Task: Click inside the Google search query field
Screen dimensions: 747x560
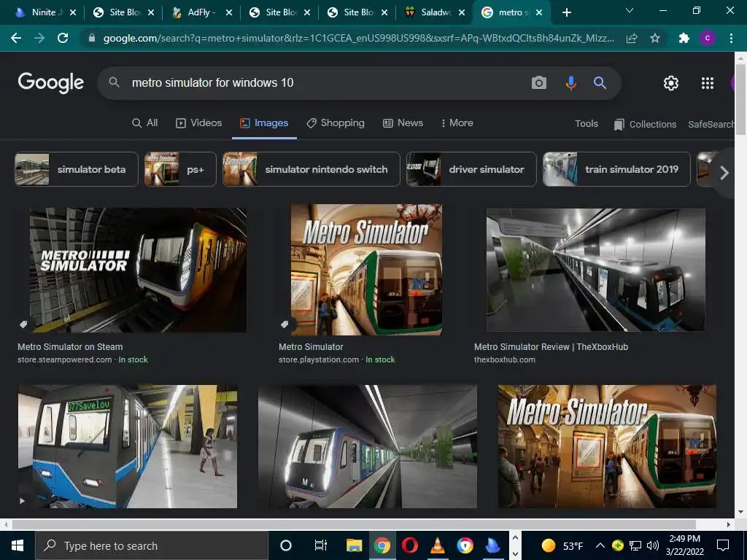Action: point(324,83)
